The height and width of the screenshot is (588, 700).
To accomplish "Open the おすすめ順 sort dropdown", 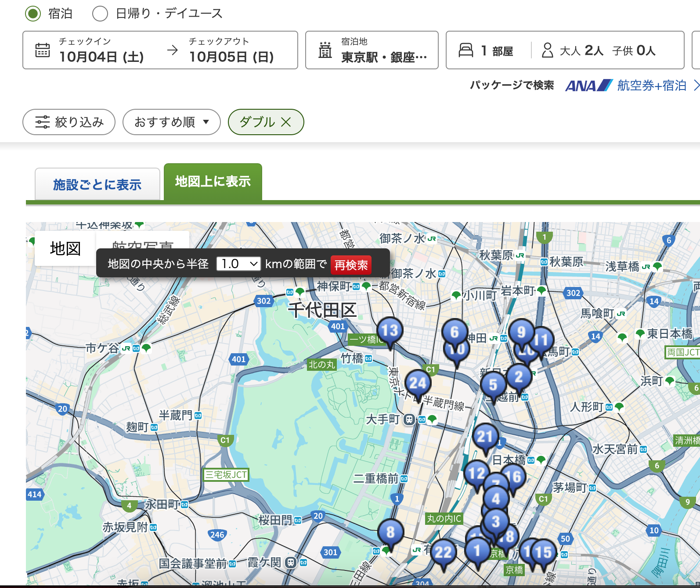I will [x=171, y=122].
